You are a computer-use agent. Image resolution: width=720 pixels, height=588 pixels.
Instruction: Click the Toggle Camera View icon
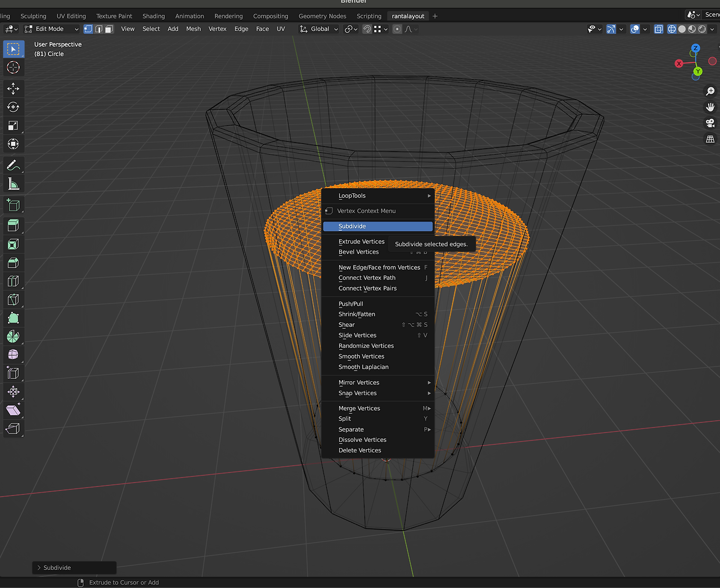pos(710,123)
